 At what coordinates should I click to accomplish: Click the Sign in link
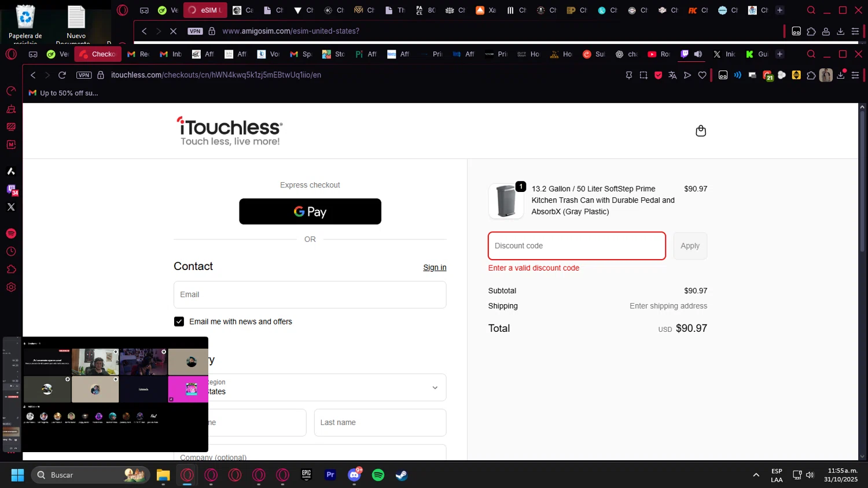[435, 267]
